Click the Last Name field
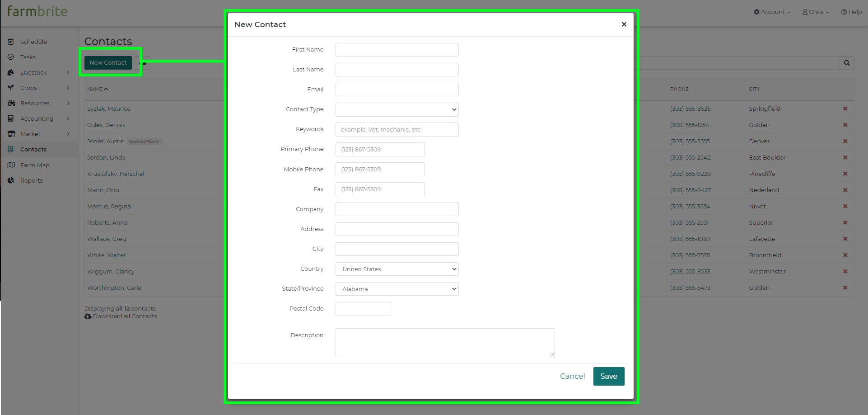This screenshot has height=415, width=868. [397, 70]
